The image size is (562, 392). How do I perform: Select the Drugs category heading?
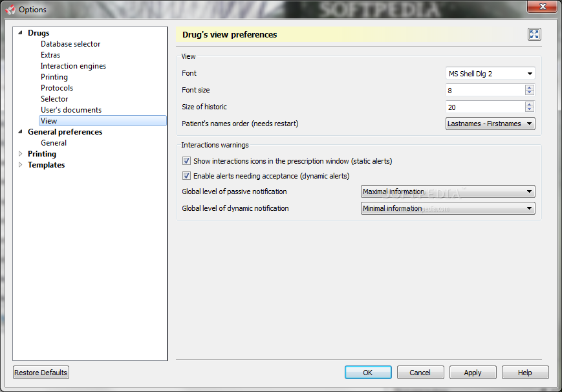tap(39, 32)
